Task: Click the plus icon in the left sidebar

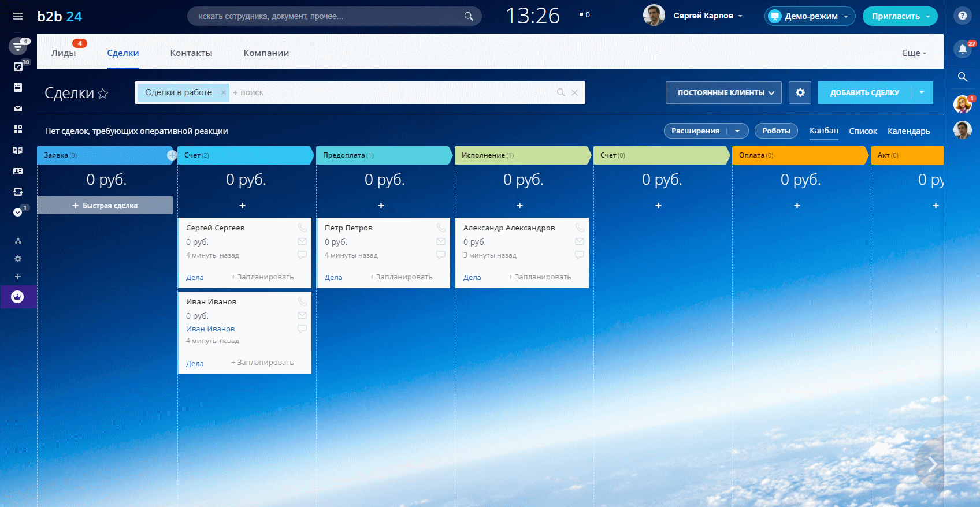Action: point(18,277)
